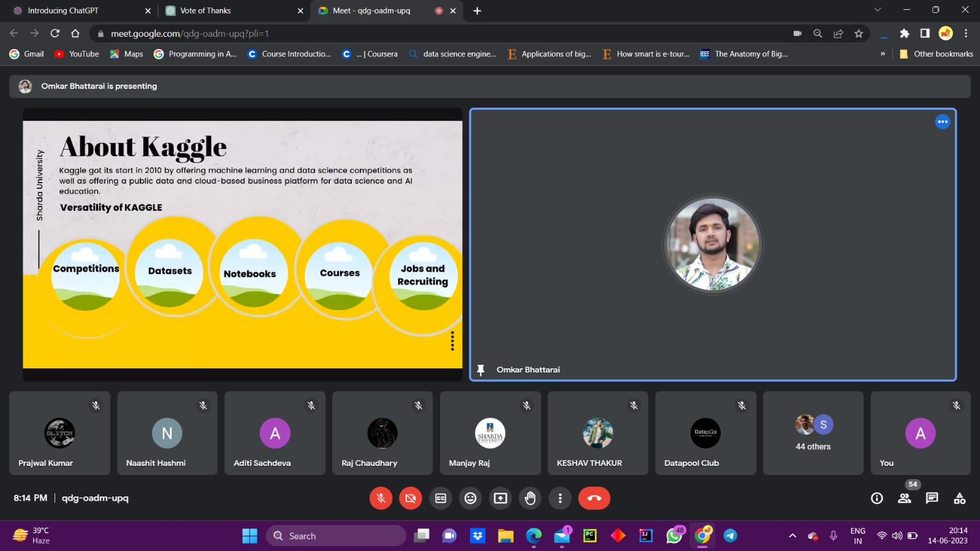Toggle closed captions on
This screenshot has height=551, width=980.
point(441,498)
